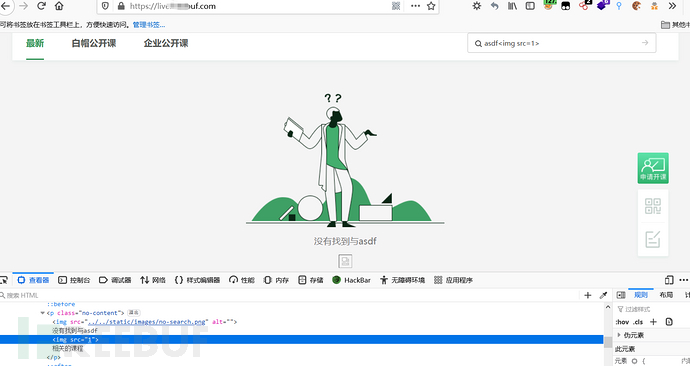Open the 存储 storage panel

point(310,280)
